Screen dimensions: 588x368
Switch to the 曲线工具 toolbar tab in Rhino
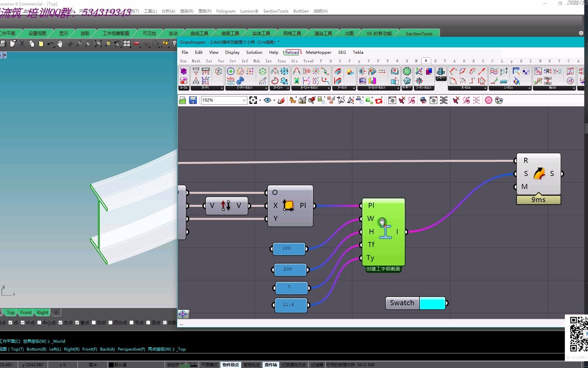199,33
